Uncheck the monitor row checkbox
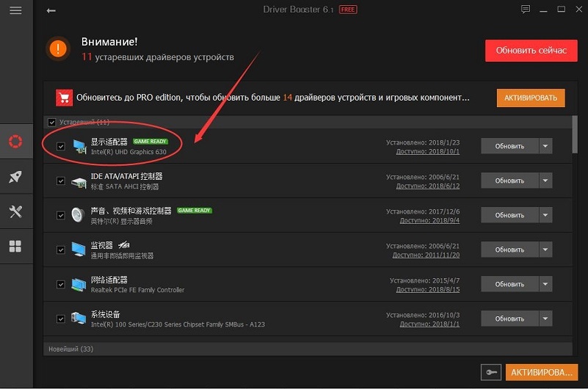The width and height of the screenshot is (588, 389). pos(61,250)
